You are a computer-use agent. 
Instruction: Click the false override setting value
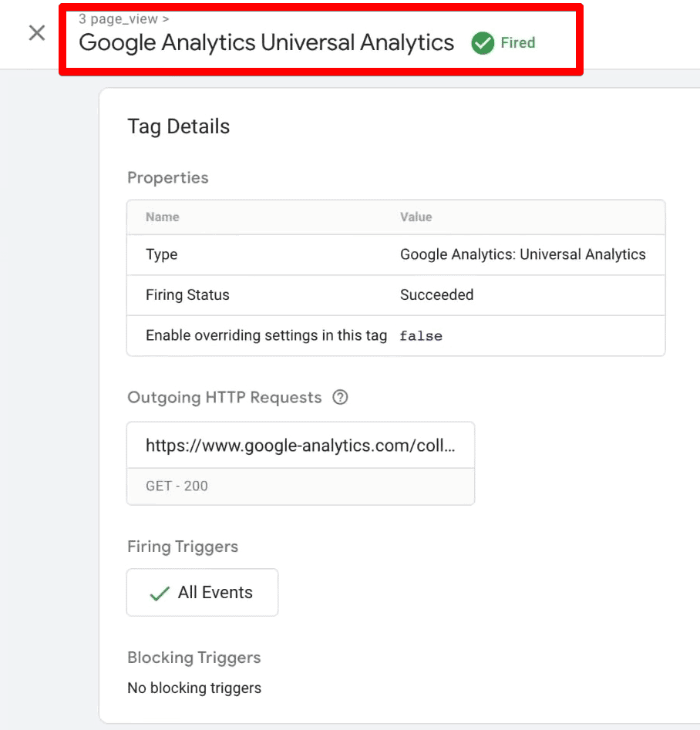(x=421, y=336)
